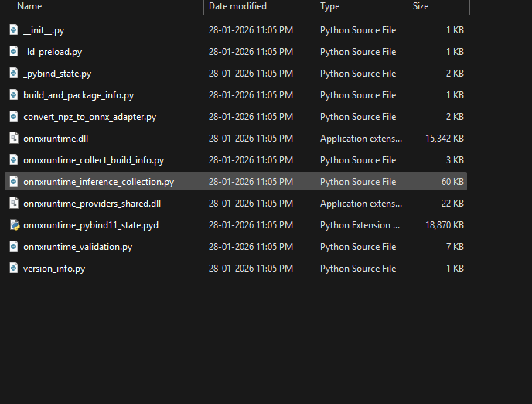The width and height of the screenshot is (532, 404).
Task: Click the onnxruntime_pybind11_state.pyd file icon
Action: pyautogui.click(x=14, y=225)
